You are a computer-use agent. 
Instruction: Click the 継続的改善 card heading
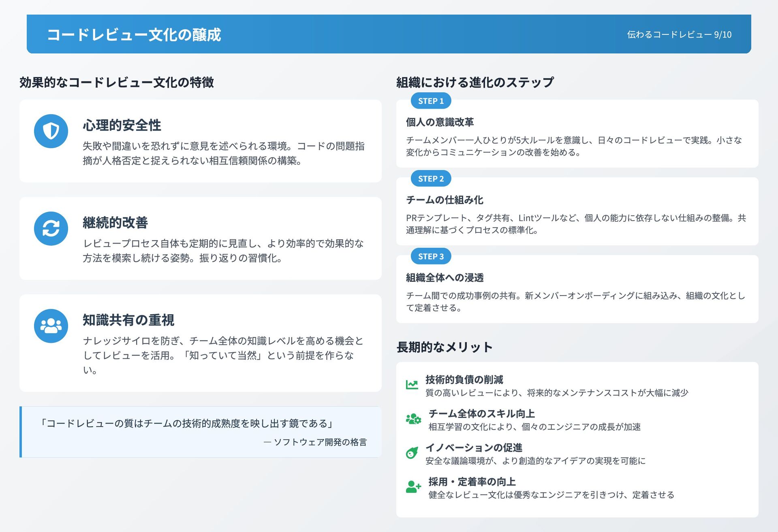[x=115, y=223]
